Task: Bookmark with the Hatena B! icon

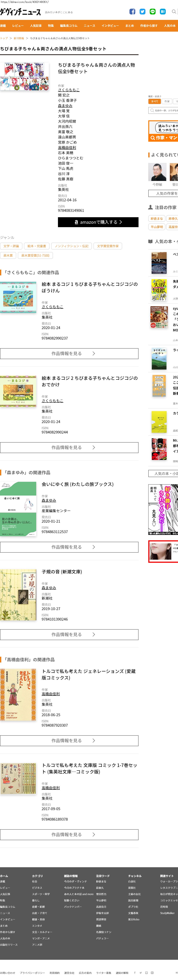Action: tap(163, 12)
